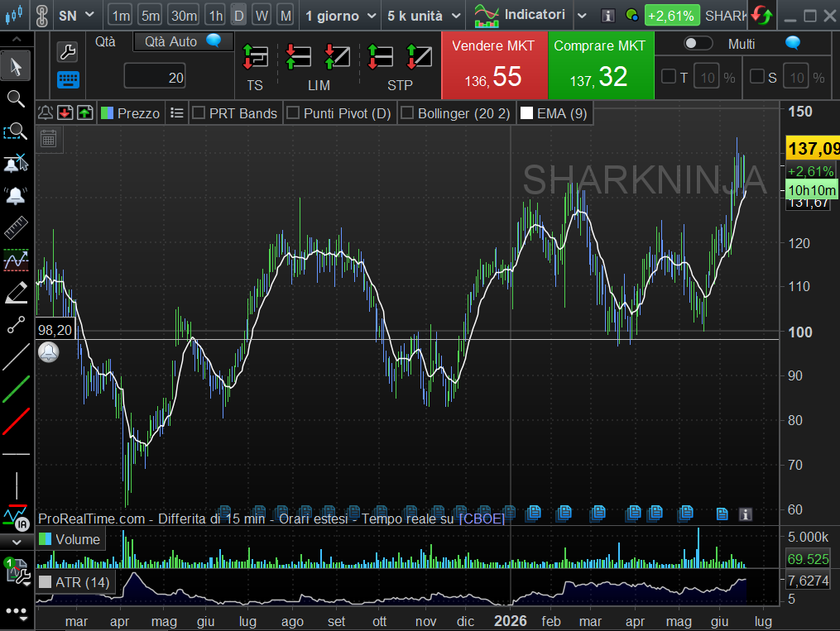Click Vendere MKT sell button
This screenshot has width=840, height=631.
pyautogui.click(x=494, y=65)
